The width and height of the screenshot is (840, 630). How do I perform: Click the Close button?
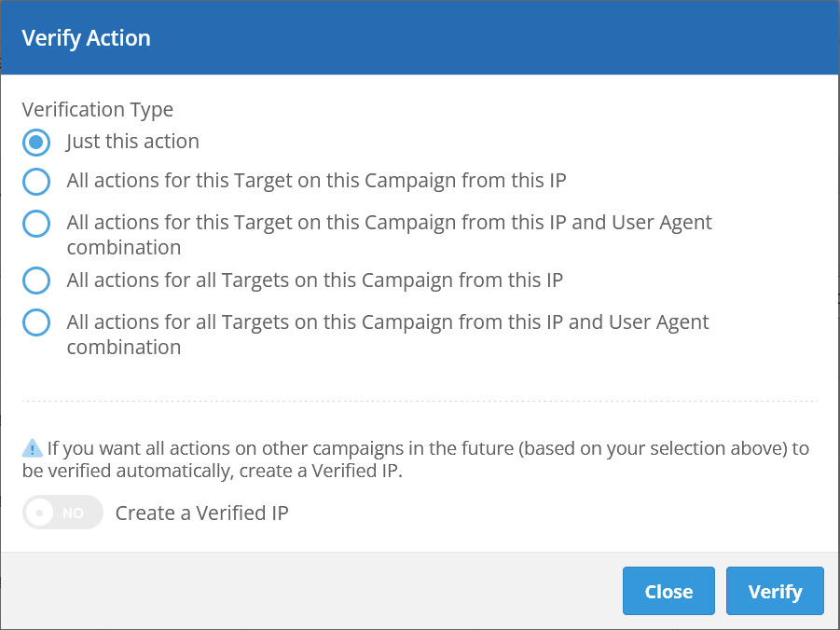(x=668, y=591)
